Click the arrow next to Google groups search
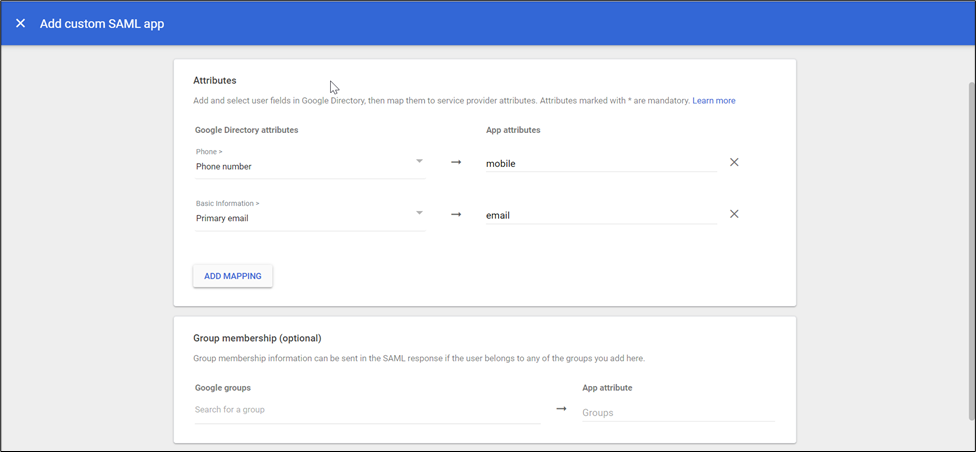This screenshot has width=976, height=452. [561, 408]
